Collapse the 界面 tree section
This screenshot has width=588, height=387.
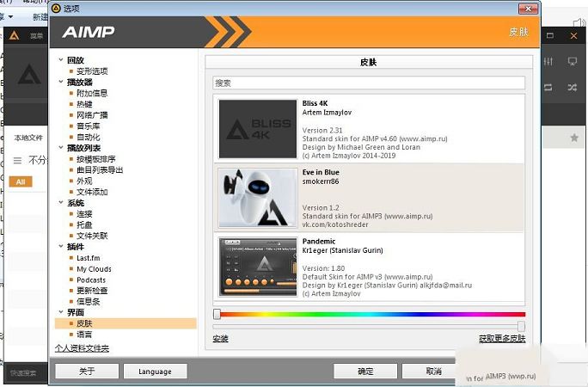point(61,312)
